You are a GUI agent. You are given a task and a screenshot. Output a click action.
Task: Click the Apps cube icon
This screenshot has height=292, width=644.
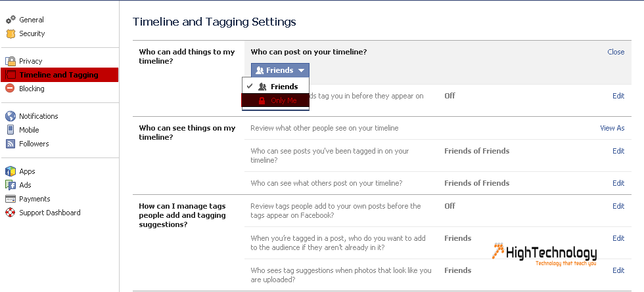point(11,171)
